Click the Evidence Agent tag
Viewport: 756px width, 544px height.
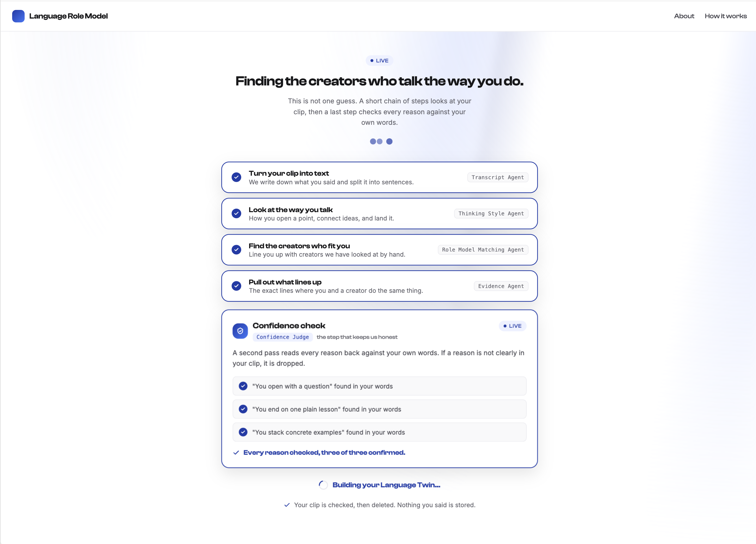point(501,286)
